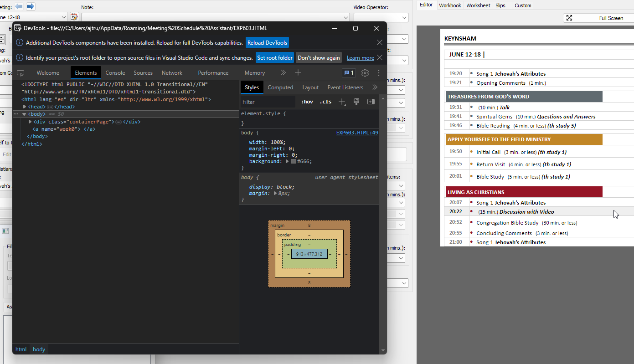Screen dimensions: 634x364
Task: Click the Reload DevTools button
Action: point(267,42)
